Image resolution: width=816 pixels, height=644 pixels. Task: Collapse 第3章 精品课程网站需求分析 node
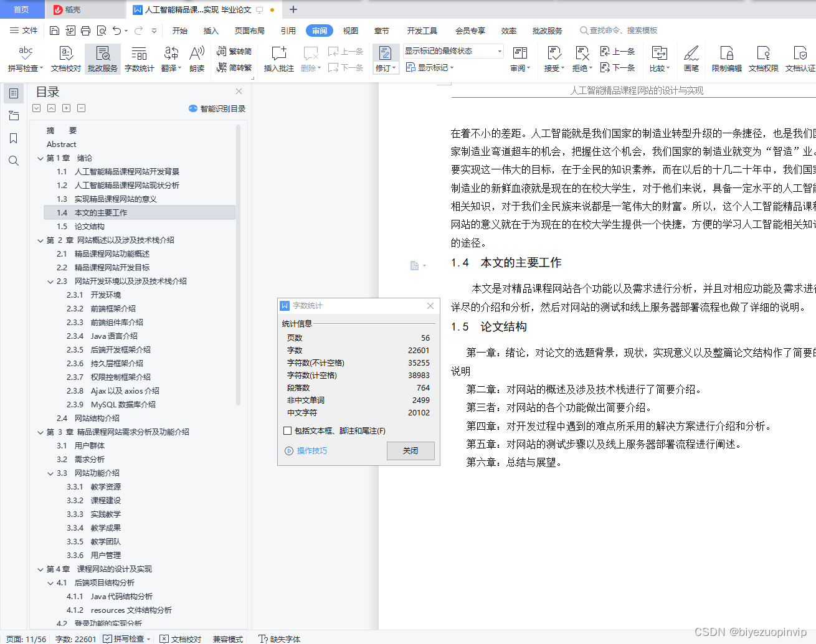[40, 432]
